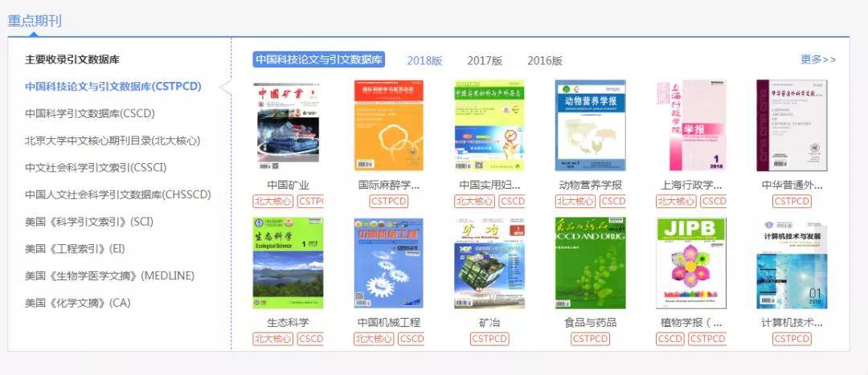The width and height of the screenshot is (868, 375).
Task: Open the 上海行政学院学报 pink cover
Action: [x=690, y=125]
